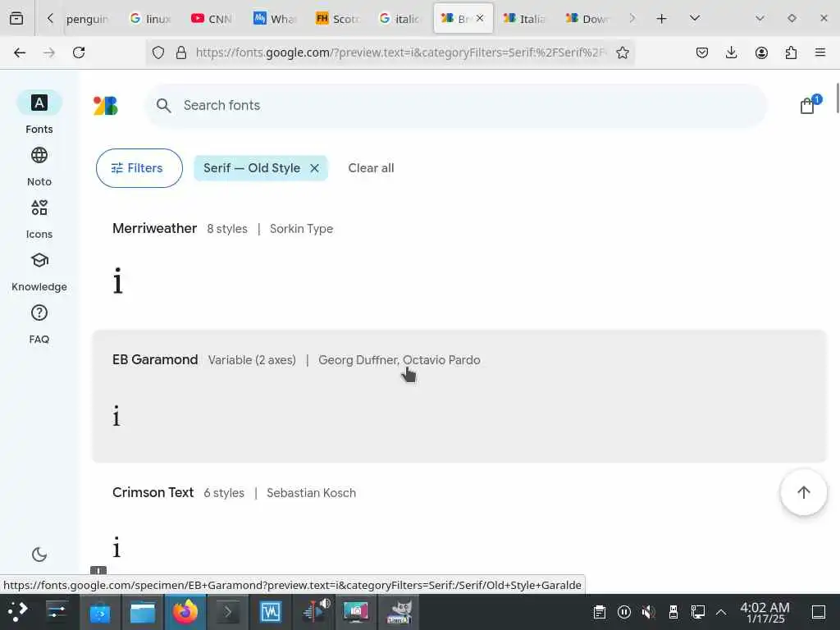Go back in browser history
The image size is (840, 630).
point(20,52)
